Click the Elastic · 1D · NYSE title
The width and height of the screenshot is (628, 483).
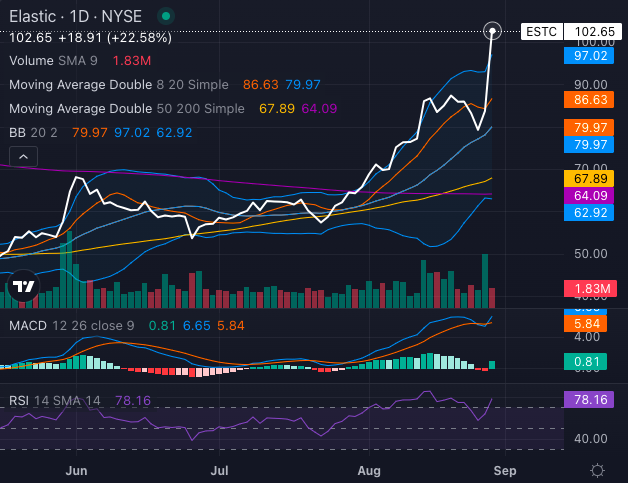[75, 16]
